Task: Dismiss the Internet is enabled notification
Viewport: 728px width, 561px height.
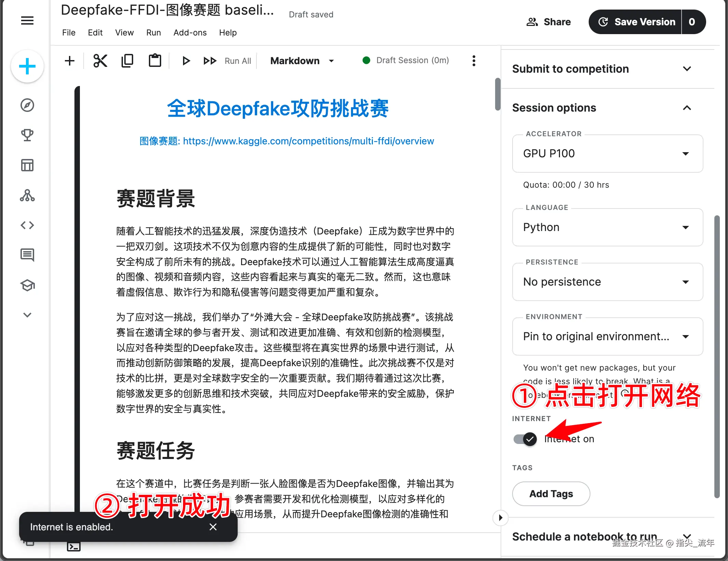Action: point(213,527)
